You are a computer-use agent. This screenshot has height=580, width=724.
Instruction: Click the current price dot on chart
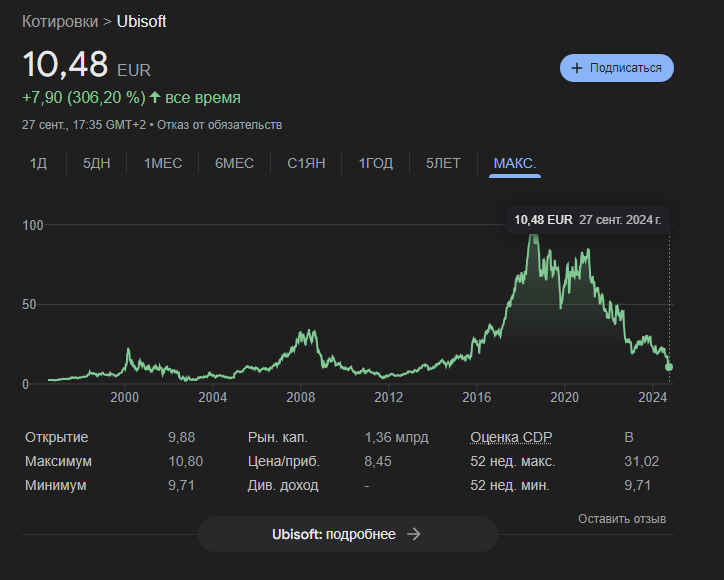coord(669,367)
